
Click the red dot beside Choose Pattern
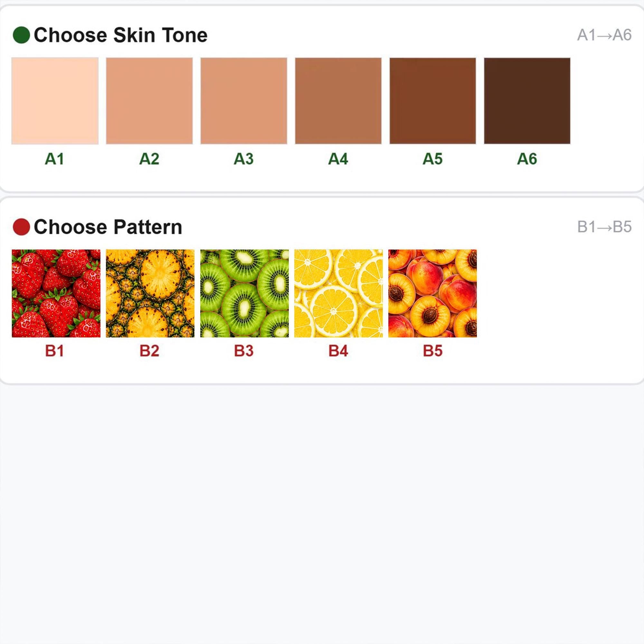tap(21, 227)
